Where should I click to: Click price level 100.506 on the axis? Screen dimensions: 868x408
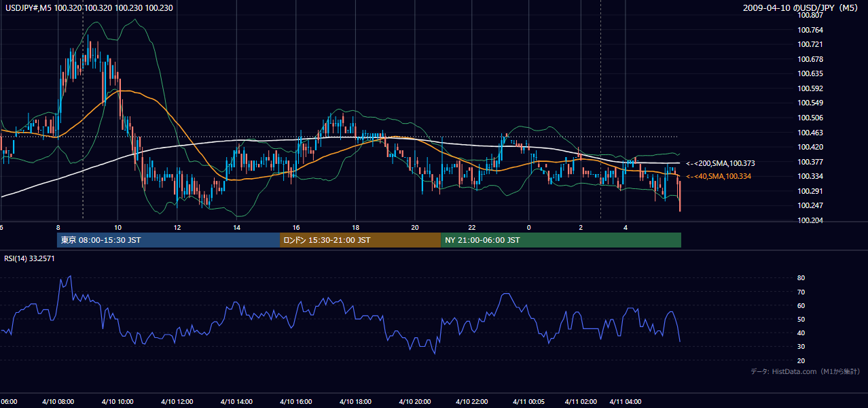[810, 118]
